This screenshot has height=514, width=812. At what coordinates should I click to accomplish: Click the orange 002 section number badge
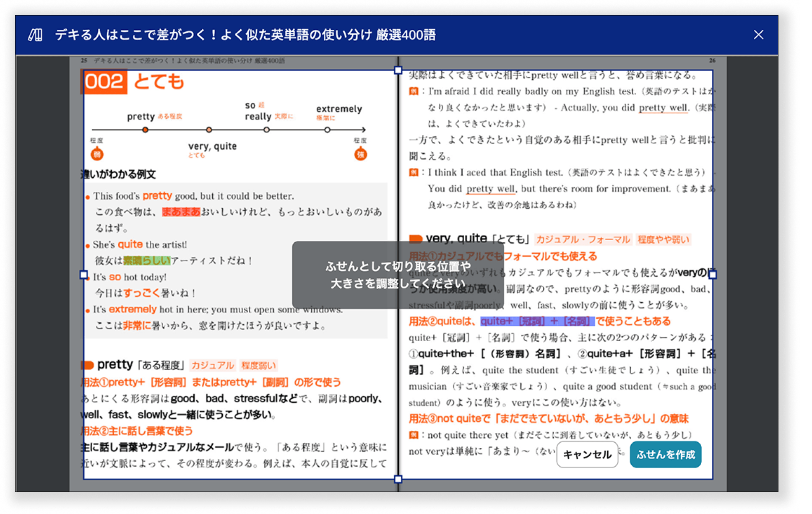coord(104,82)
